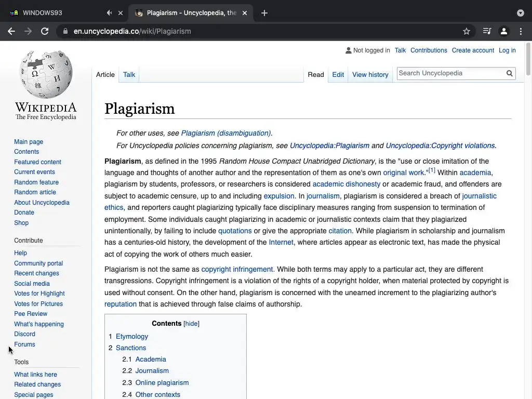The image size is (532, 399).
Task: Open the View history tab
Action: (370, 75)
